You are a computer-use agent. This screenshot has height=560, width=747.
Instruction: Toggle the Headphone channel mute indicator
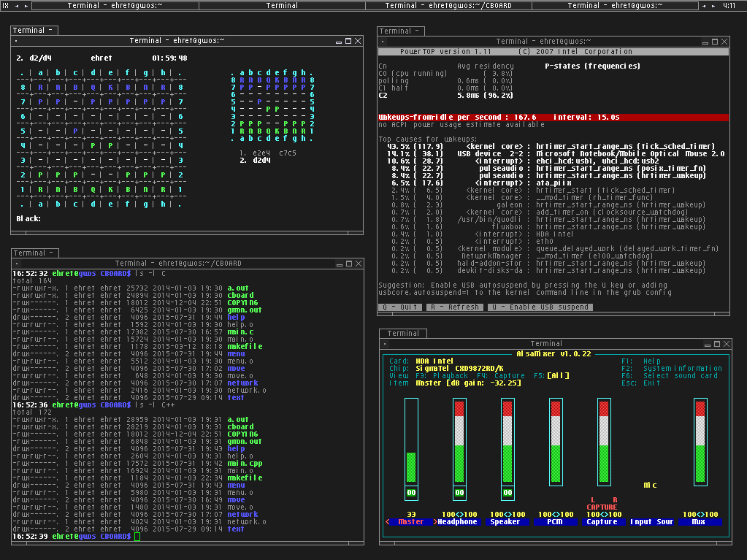click(x=459, y=493)
